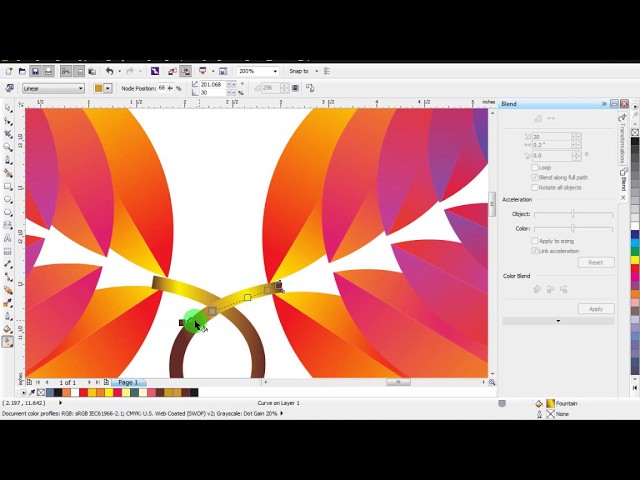Create a new document from the toolbar
This screenshot has width=640, height=480.
(x=9, y=71)
